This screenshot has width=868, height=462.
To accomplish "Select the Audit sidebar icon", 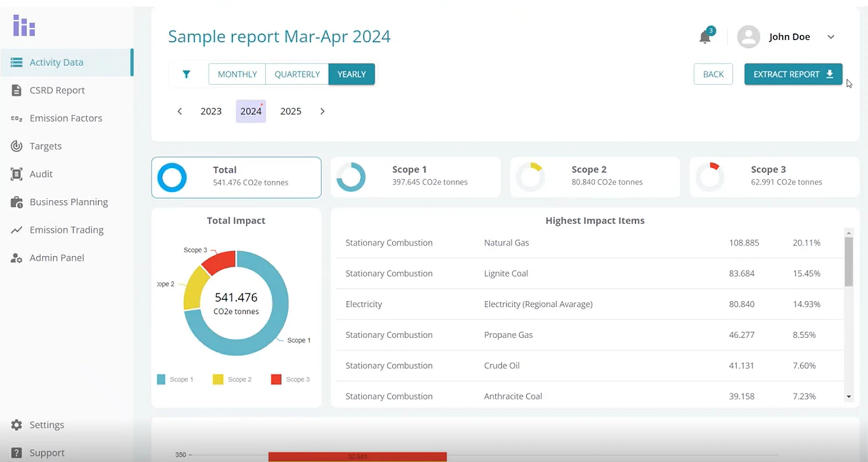I will pos(16,174).
